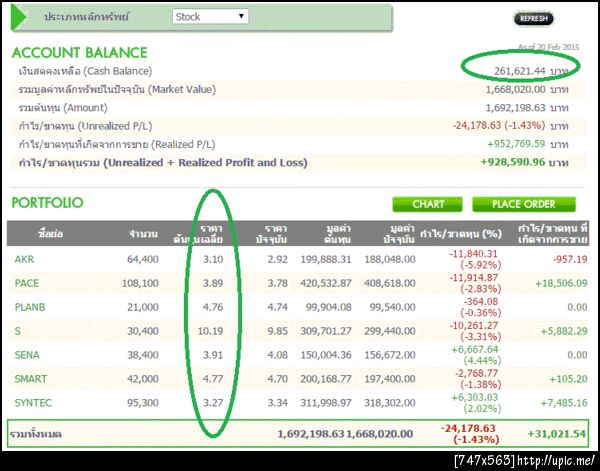Click account market value 1,668,020.00 baht
The height and width of the screenshot is (471, 600).
(527, 90)
